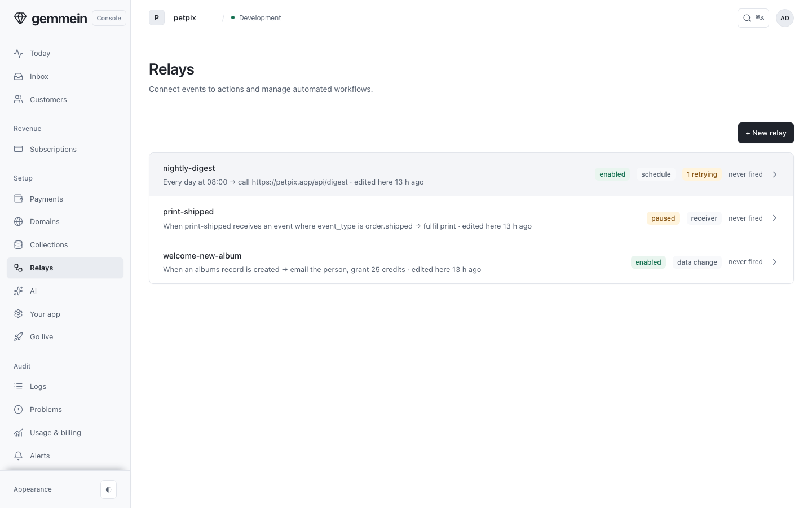The image size is (812, 508).
Task: Click enabled badge on welcome-new-album
Action: point(648,262)
